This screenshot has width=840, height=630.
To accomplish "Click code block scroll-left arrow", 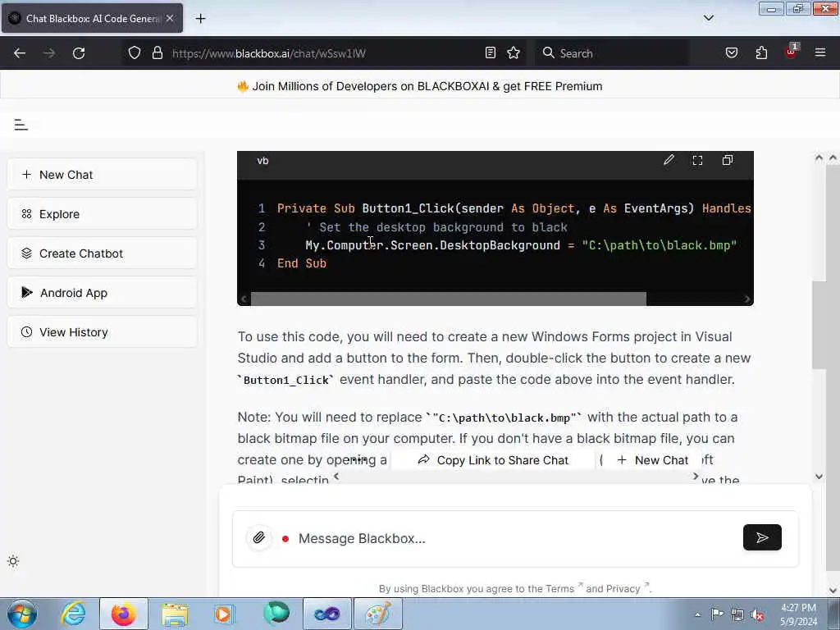I will click(244, 299).
